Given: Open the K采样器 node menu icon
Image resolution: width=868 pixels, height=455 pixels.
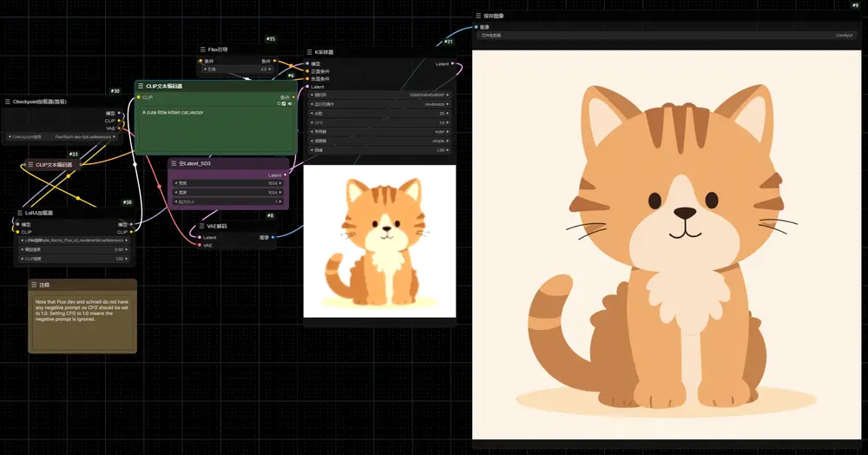Looking at the screenshot, I should click(x=310, y=53).
